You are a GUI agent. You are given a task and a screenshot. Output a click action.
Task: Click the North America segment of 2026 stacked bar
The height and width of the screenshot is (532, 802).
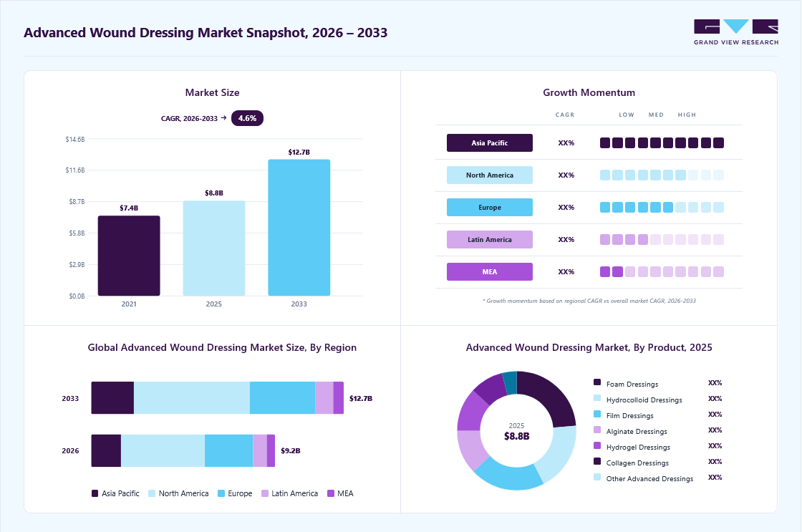click(163, 450)
